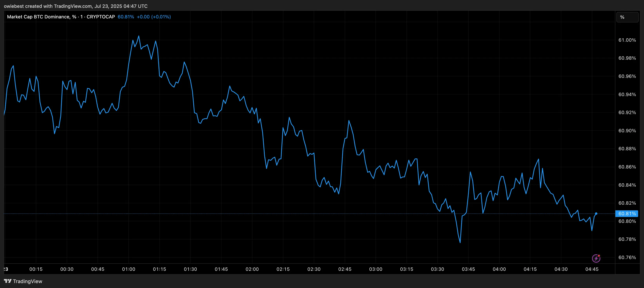Click the 60.92% price axis label

pos(627,112)
